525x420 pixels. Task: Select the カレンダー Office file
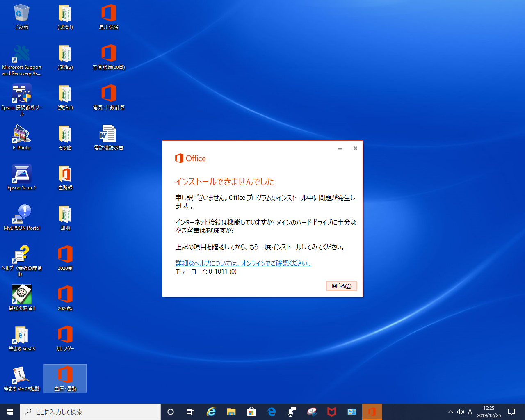coord(65,338)
